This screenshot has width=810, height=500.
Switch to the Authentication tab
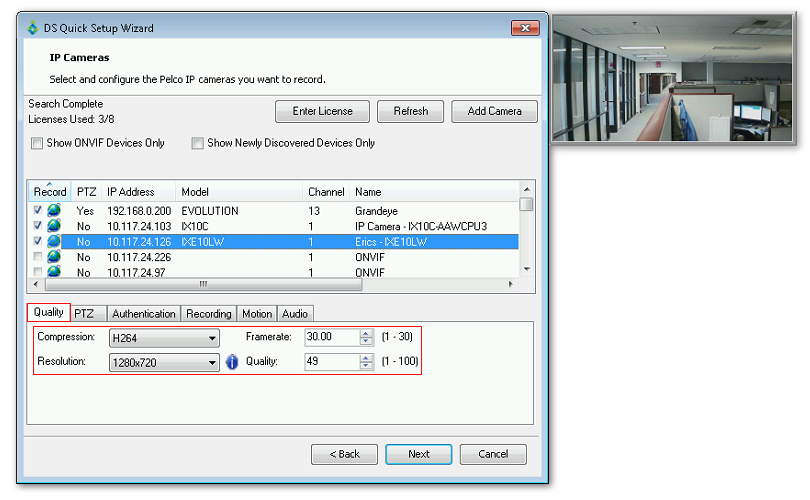pos(144,313)
